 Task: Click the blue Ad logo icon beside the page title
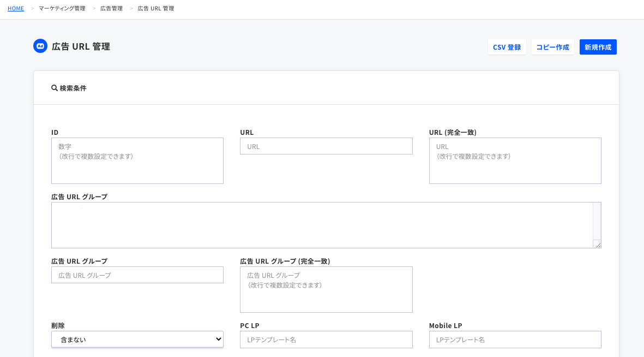tap(40, 46)
